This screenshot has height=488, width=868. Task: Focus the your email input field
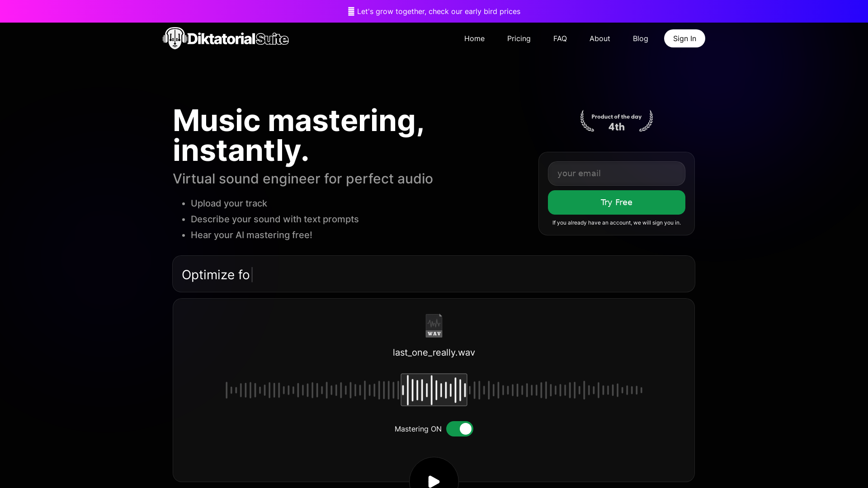click(617, 174)
